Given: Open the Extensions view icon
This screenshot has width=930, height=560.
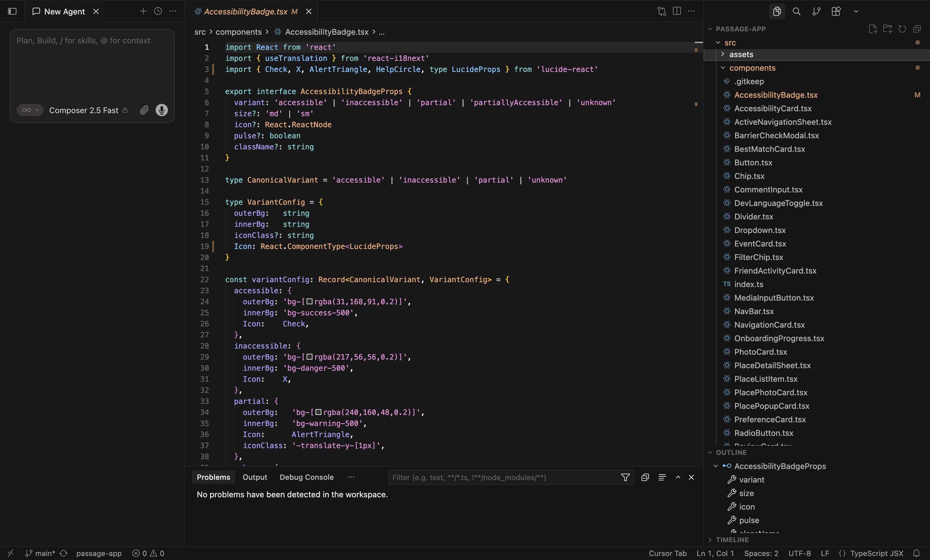Looking at the screenshot, I should (836, 11).
